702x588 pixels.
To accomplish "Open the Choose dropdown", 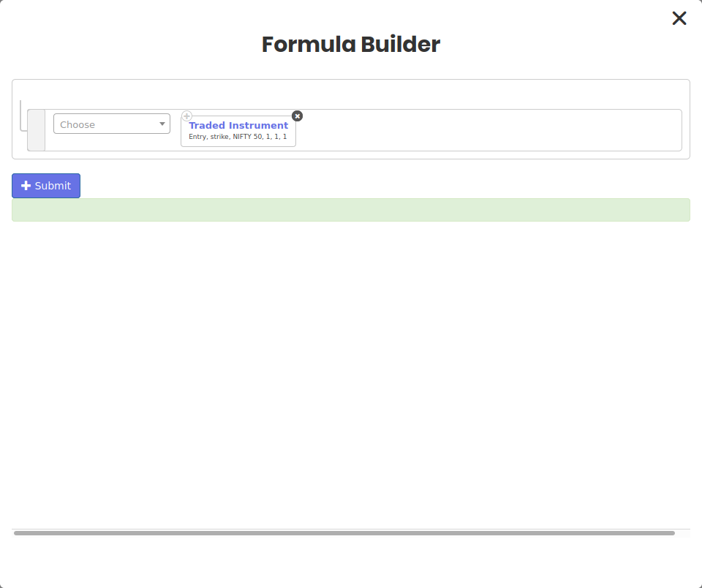I will [x=111, y=124].
